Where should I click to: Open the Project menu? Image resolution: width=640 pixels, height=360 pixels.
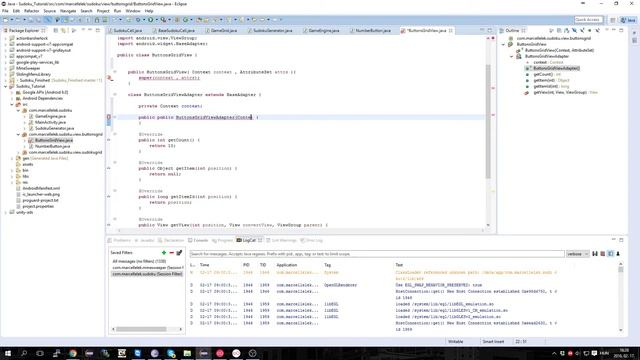(x=103, y=11)
